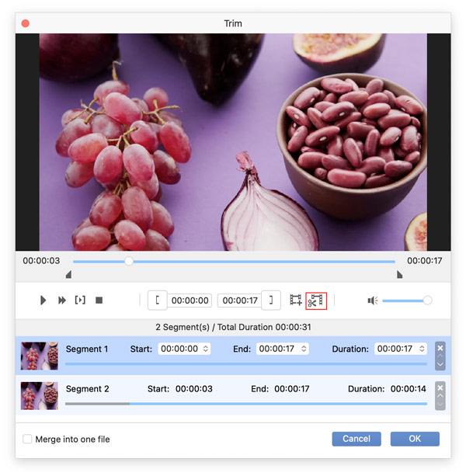Set end point with right bracket button
Image resolution: width=466 pixels, height=476 pixels.
tap(271, 301)
